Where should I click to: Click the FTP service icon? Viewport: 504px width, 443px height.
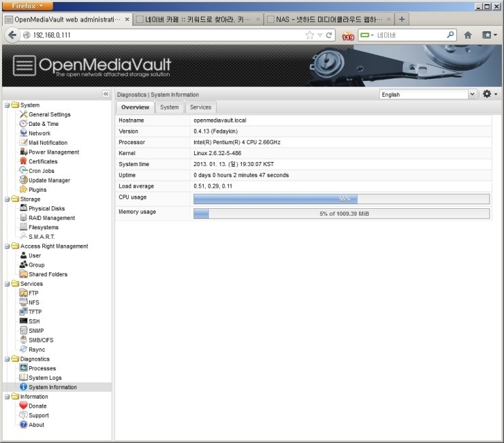23,293
